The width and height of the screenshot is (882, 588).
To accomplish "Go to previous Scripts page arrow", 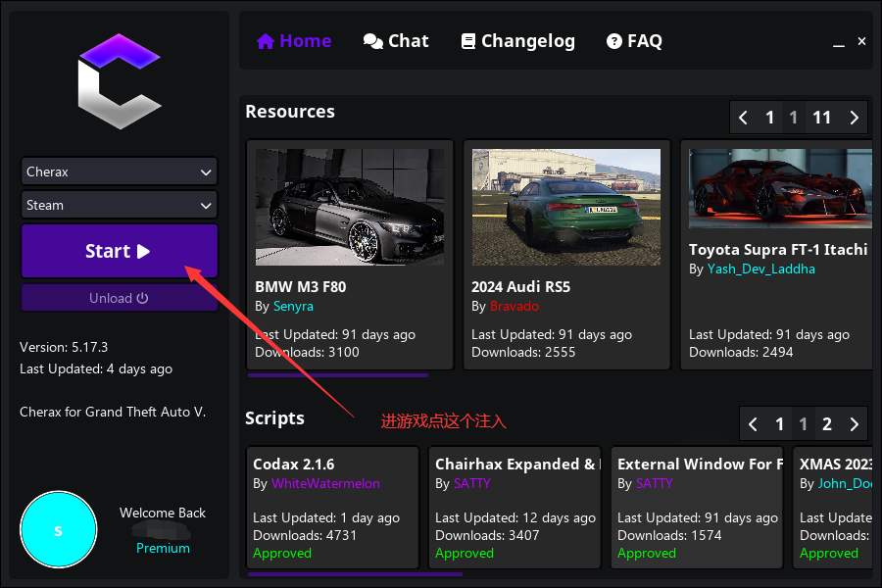I will [753, 424].
